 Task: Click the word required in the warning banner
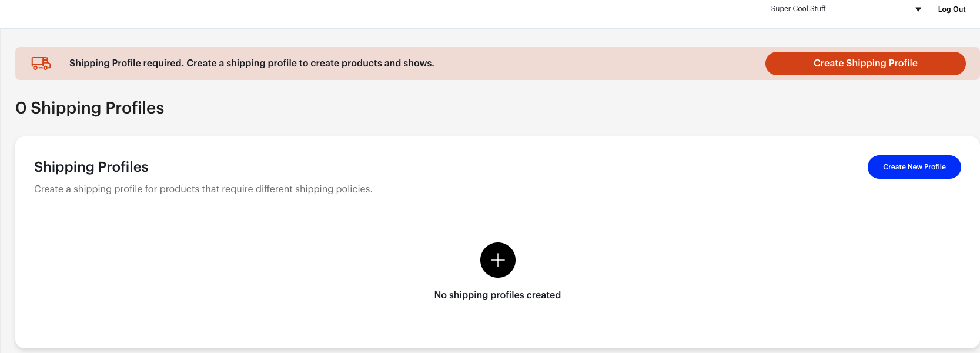(162, 63)
